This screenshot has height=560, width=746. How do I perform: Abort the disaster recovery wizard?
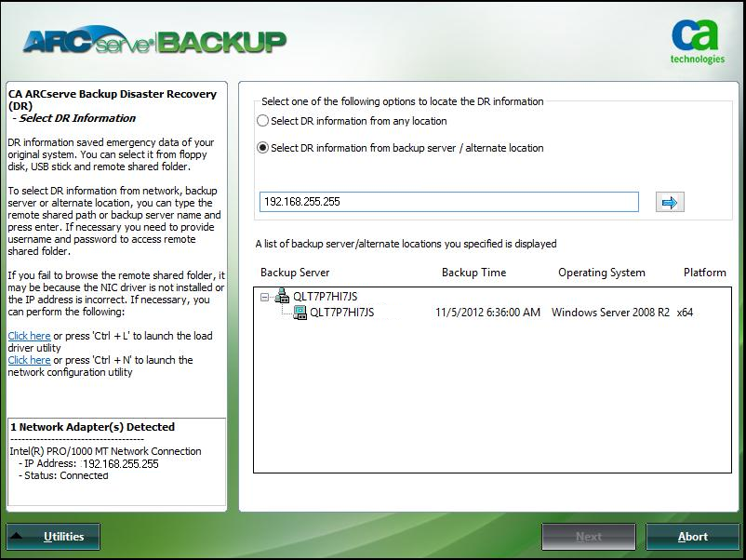692,537
